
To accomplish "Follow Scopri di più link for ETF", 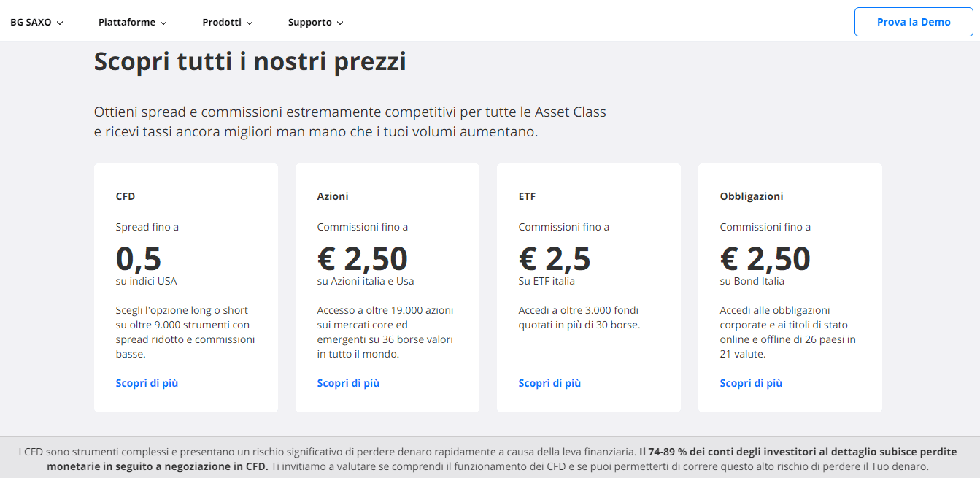I will pos(549,383).
